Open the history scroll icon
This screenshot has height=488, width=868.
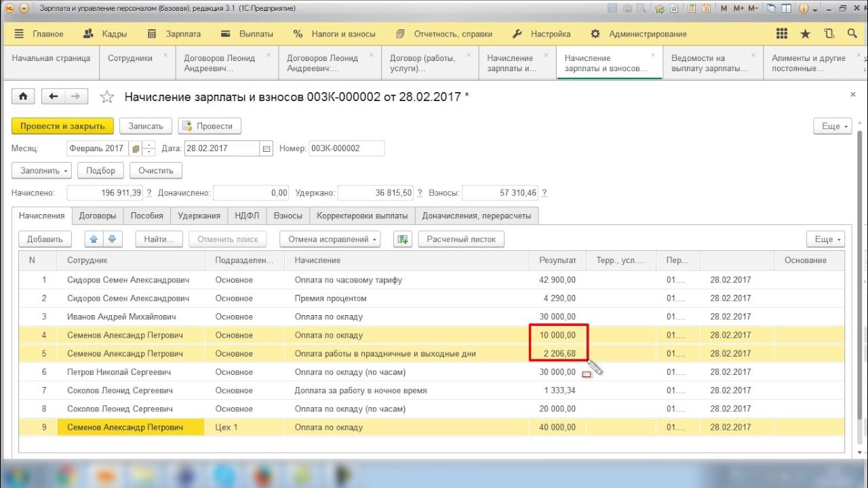click(x=829, y=34)
